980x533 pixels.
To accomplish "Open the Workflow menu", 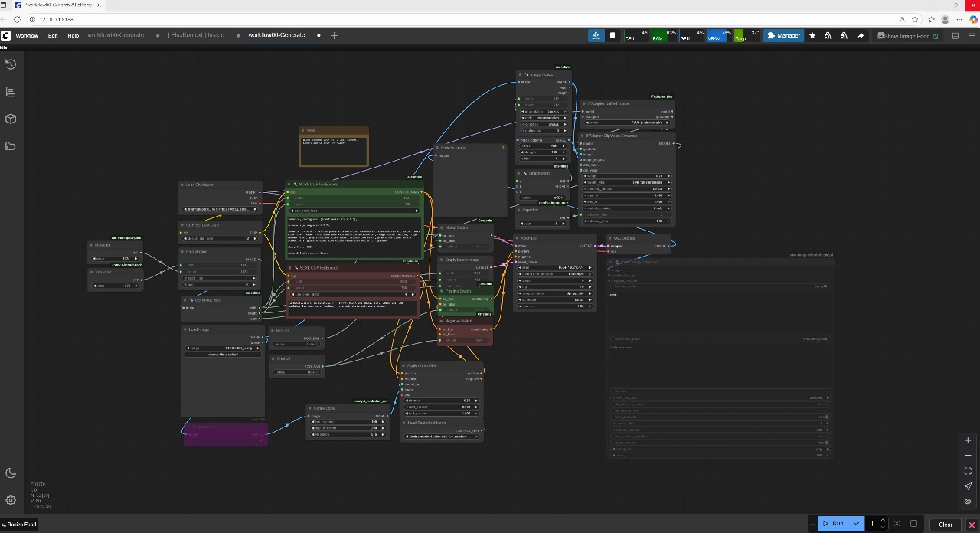I will click(27, 36).
